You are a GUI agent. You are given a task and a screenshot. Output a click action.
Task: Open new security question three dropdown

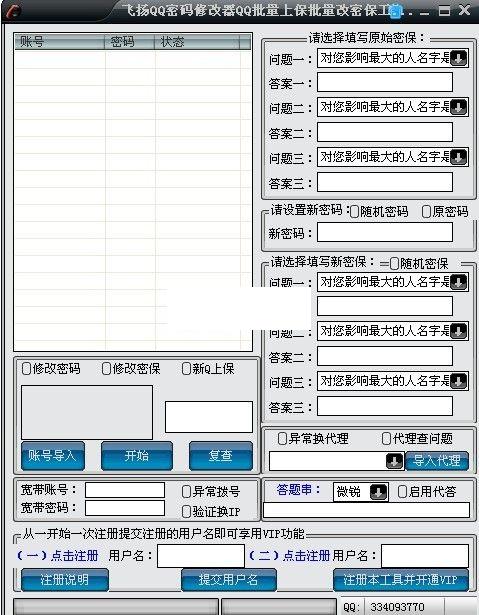pyautogui.click(x=458, y=381)
